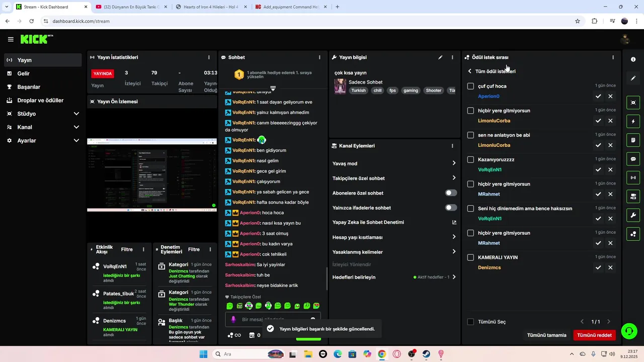644x362 pixels.
Task: Click the Windows Start button
Action: pos(203,354)
